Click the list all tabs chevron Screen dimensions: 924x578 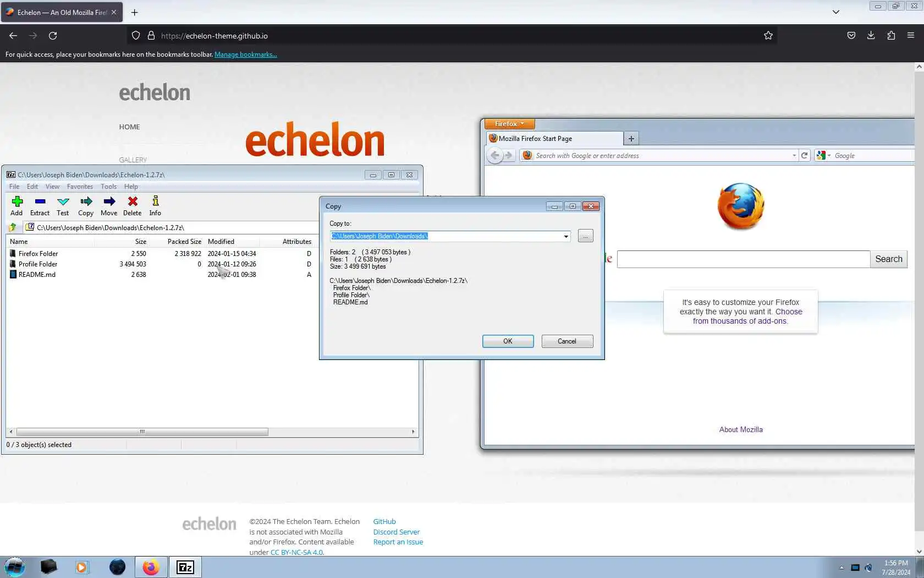point(836,12)
